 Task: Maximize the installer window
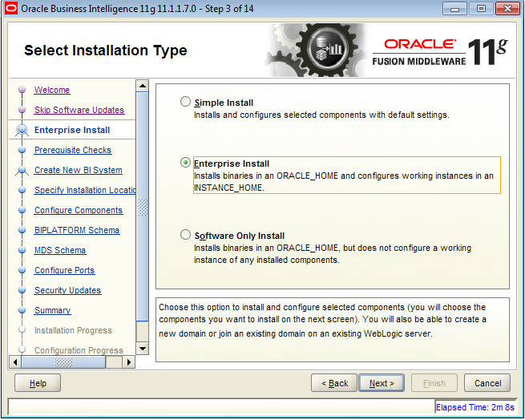[481, 8]
